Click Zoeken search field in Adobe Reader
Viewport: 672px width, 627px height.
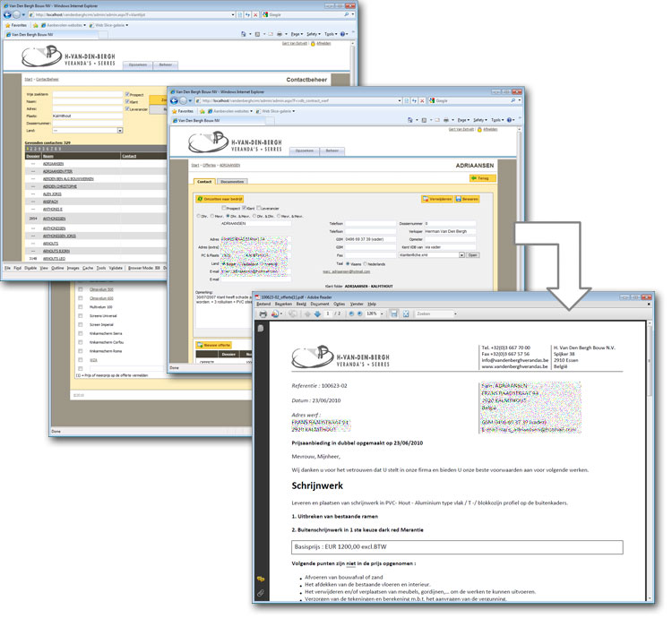point(434,314)
